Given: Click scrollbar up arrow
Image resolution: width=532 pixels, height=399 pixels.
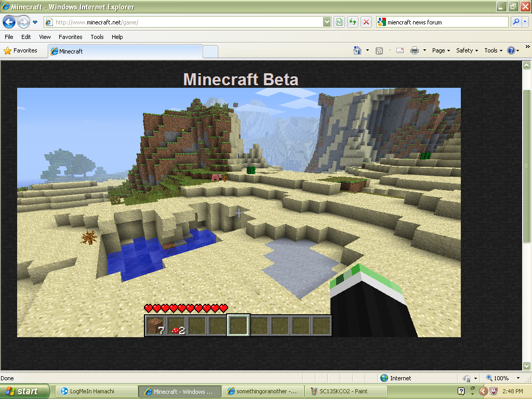Looking at the screenshot, I should click(x=527, y=65).
